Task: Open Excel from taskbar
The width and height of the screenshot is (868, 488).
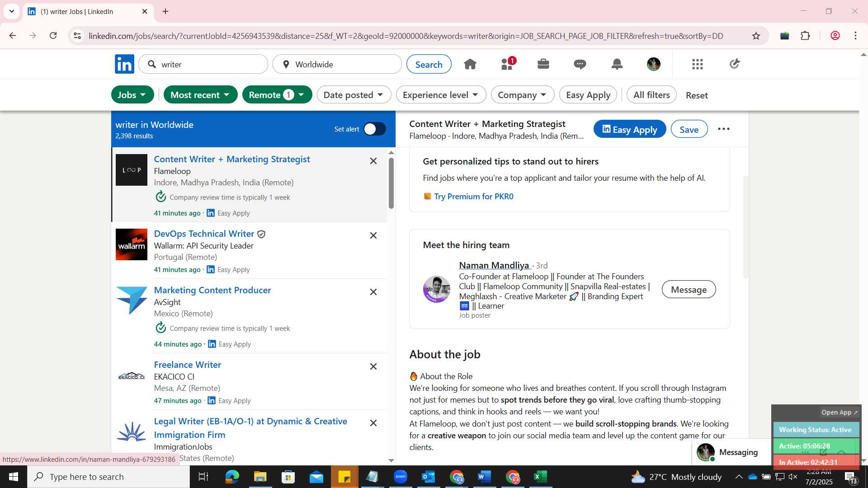Action: [x=541, y=477]
